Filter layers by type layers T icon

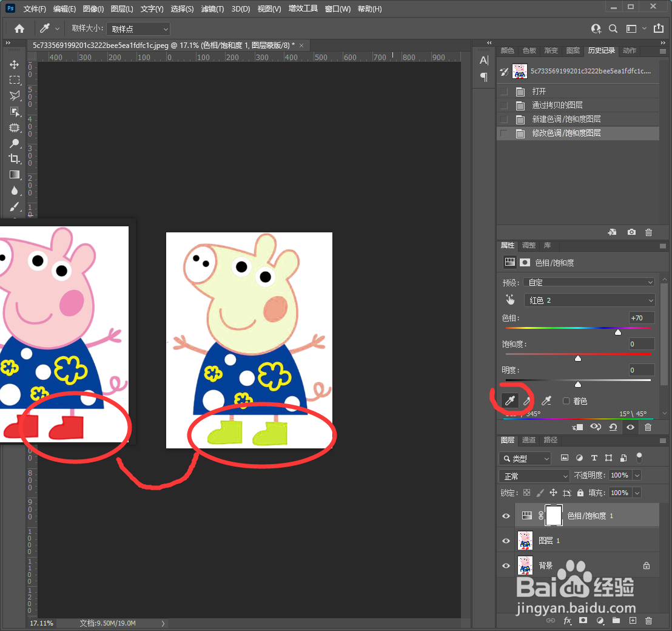(594, 458)
